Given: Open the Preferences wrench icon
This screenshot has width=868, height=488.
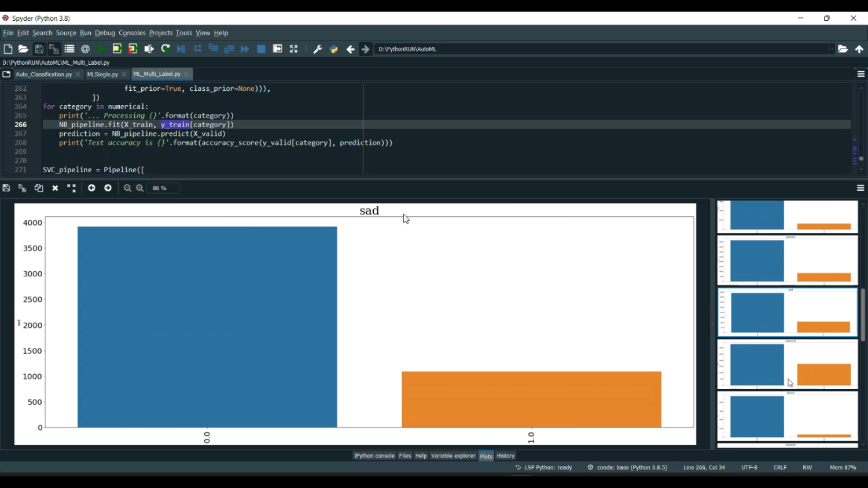Looking at the screenshot, I should pos(317,49).
